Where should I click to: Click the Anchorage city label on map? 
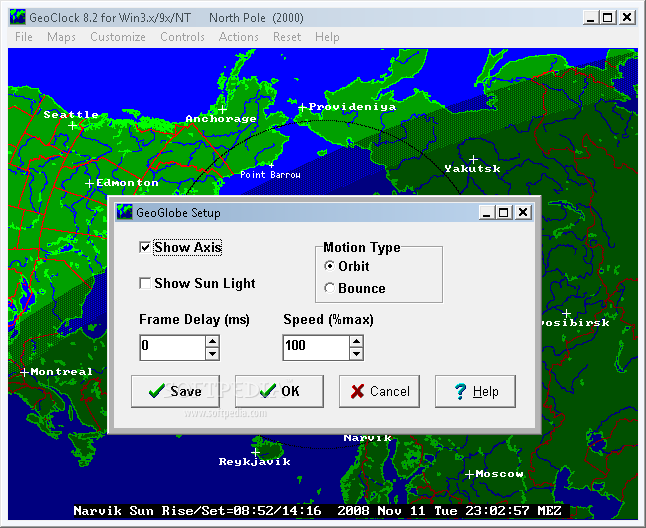(x=221, y=119)
